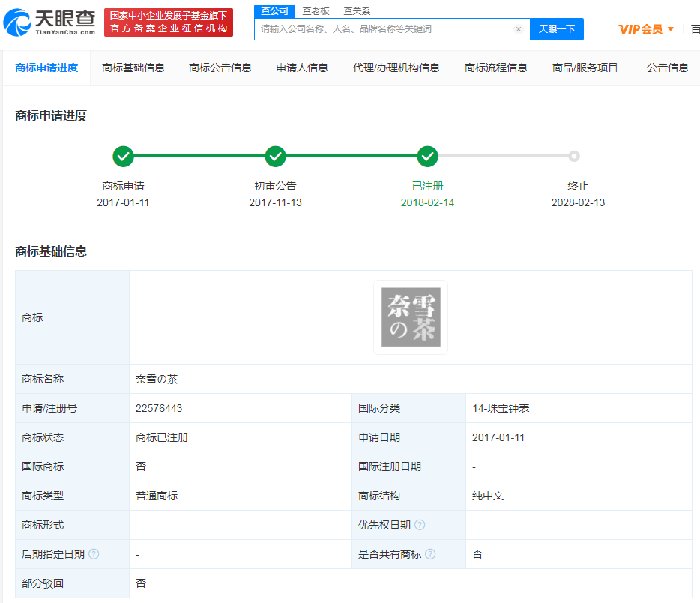Select the 查关系 search tab
700x603 pixels.
pos(357,11)
